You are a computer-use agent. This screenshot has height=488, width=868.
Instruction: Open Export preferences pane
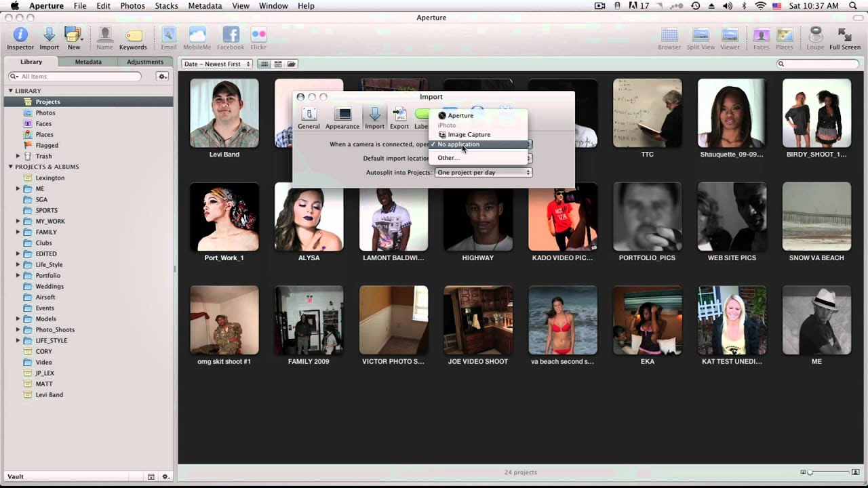[x=399, y=117]
